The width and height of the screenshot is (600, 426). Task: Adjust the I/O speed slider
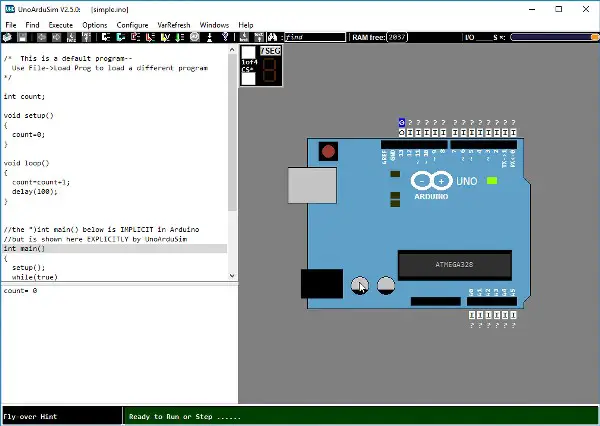(x=554, y=37)
